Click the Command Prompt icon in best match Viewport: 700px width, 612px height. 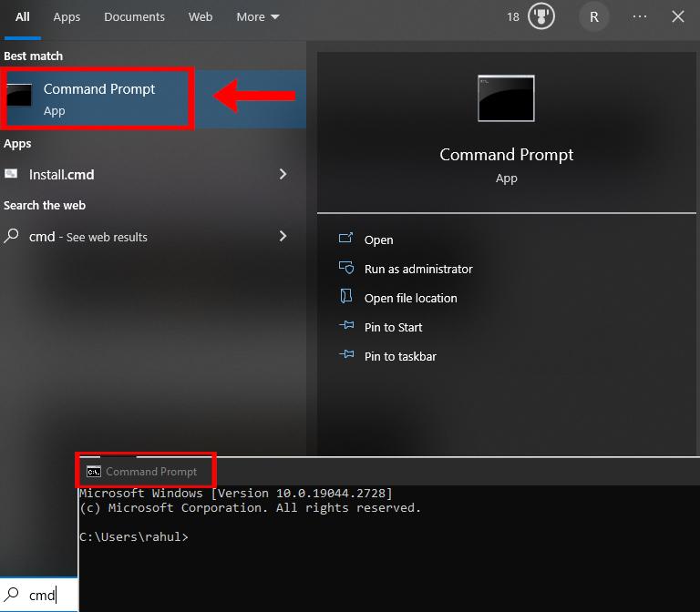[x=19, y=95]
